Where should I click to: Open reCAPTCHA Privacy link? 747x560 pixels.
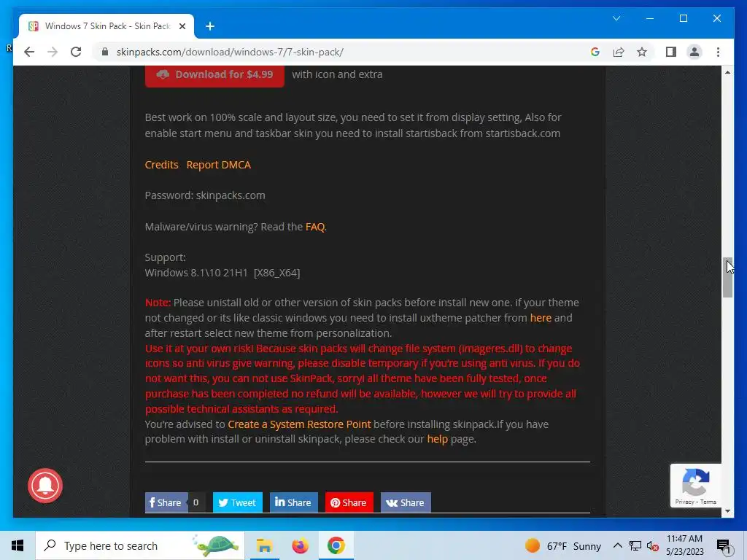pyautogui.click(x=684, y=502)
